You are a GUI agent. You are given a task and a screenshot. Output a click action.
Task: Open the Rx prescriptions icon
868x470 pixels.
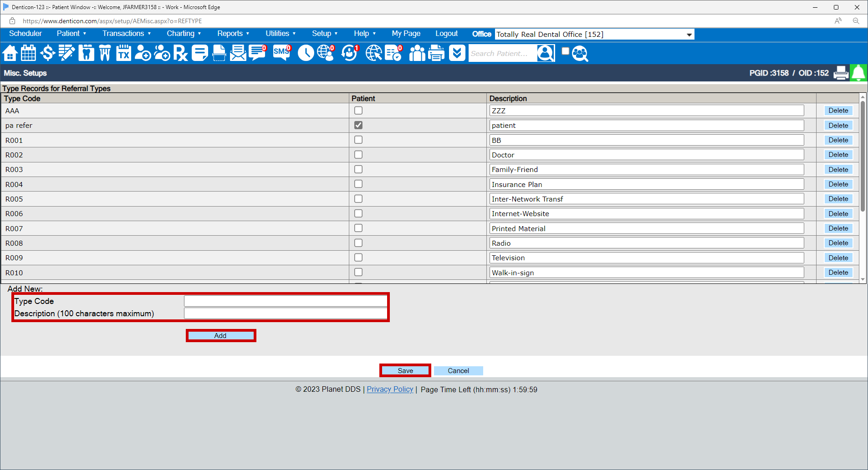click(181, 53)
